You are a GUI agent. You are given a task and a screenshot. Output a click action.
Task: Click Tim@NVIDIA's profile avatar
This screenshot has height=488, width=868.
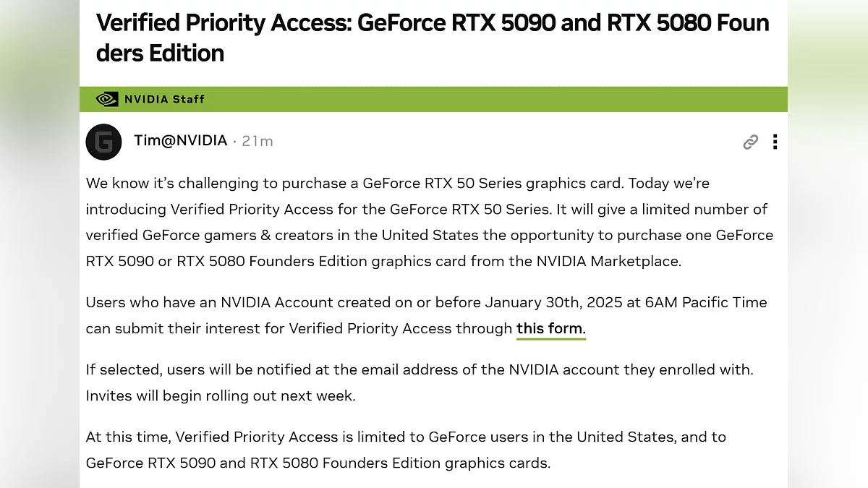[x=103, y=142]
